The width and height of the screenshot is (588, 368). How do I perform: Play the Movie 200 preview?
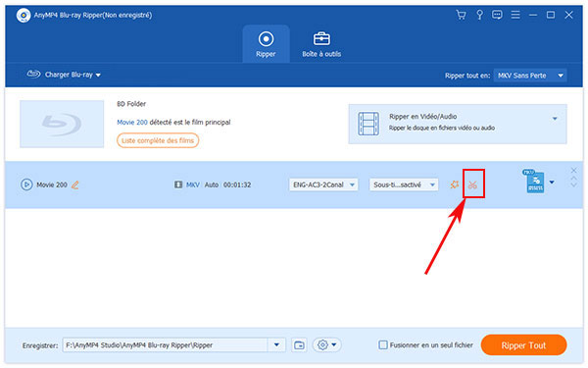(x=26, y=184)
